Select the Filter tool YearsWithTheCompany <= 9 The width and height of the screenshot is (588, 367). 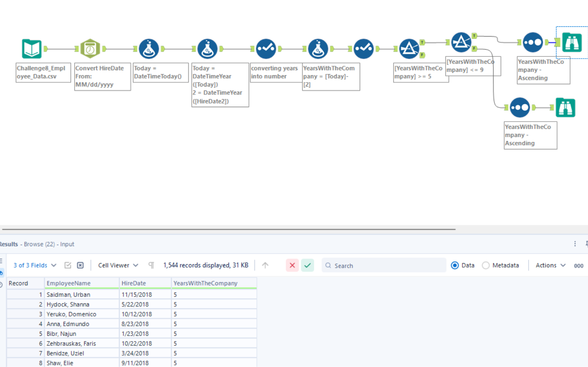pyautogui.click(x=461, y=42)
